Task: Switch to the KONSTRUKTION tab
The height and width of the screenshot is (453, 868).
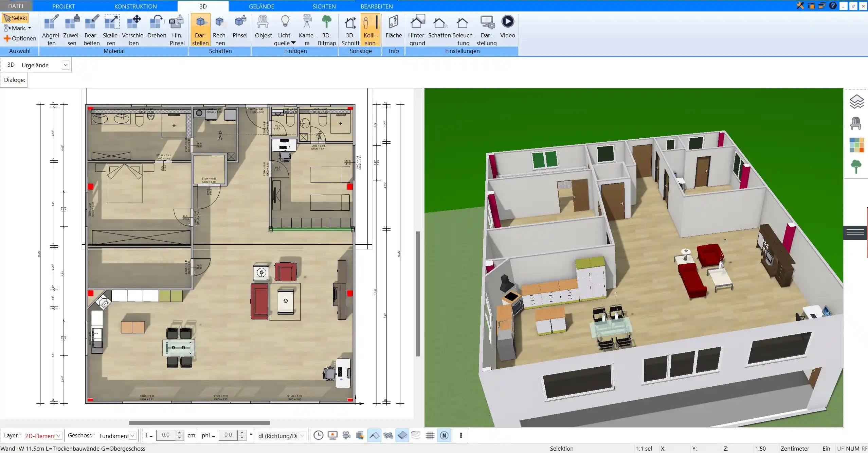Action: (135, 6)
